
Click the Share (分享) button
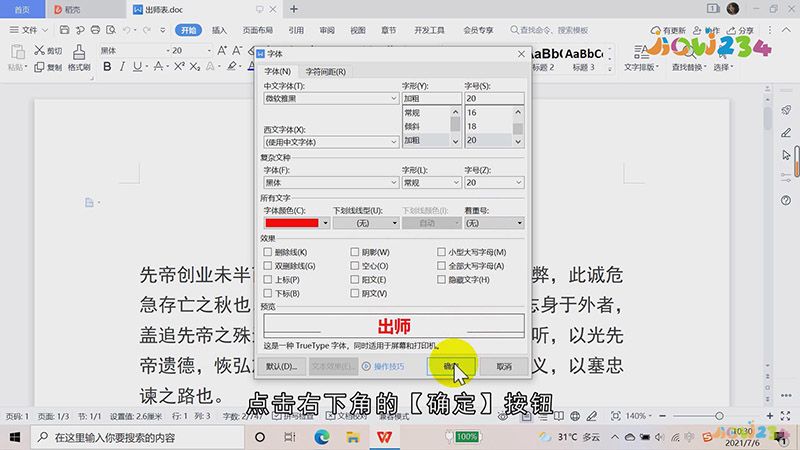741,30
